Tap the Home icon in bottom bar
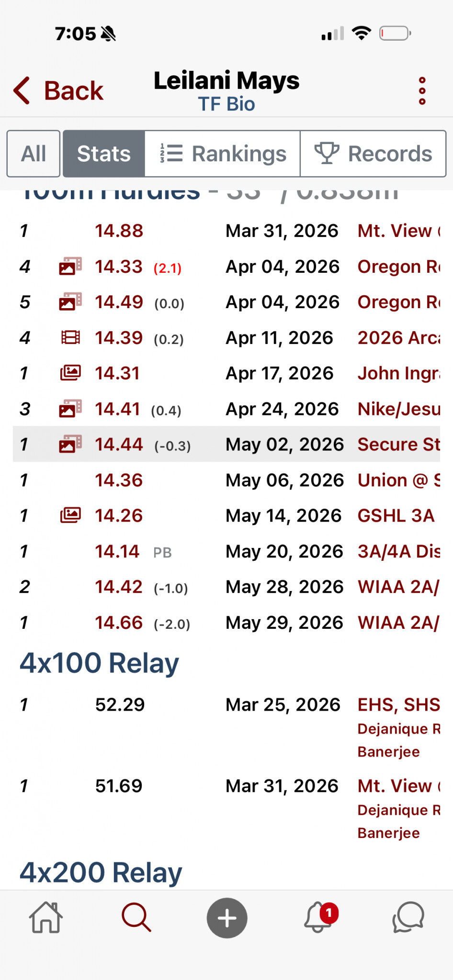This screenshot has width=453, height=980. [x=46, y=917]
